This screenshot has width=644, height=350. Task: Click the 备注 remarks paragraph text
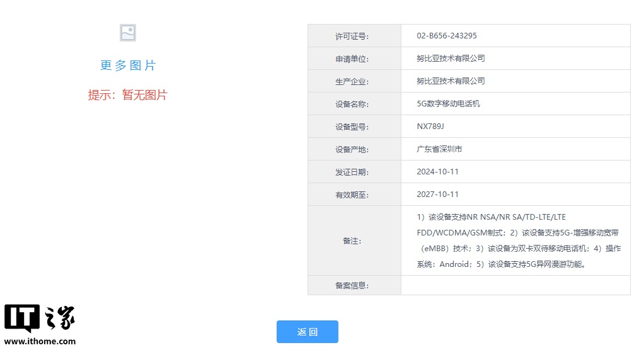[515, 240]
